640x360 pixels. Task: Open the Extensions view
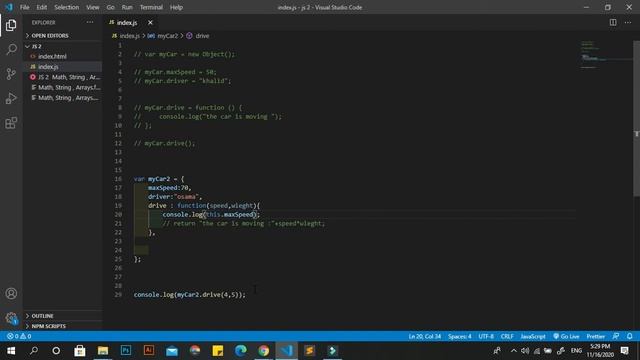click(11, 123)
